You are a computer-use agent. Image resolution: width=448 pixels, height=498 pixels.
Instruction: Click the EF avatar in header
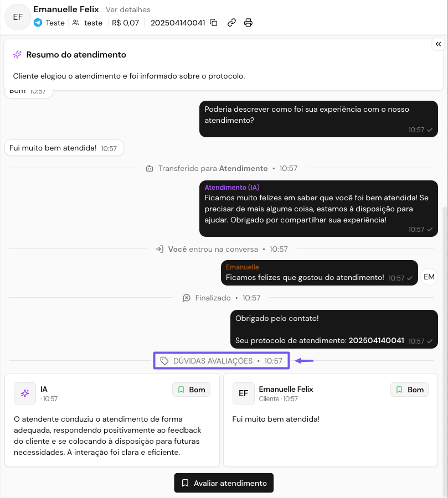click(18, 17)
